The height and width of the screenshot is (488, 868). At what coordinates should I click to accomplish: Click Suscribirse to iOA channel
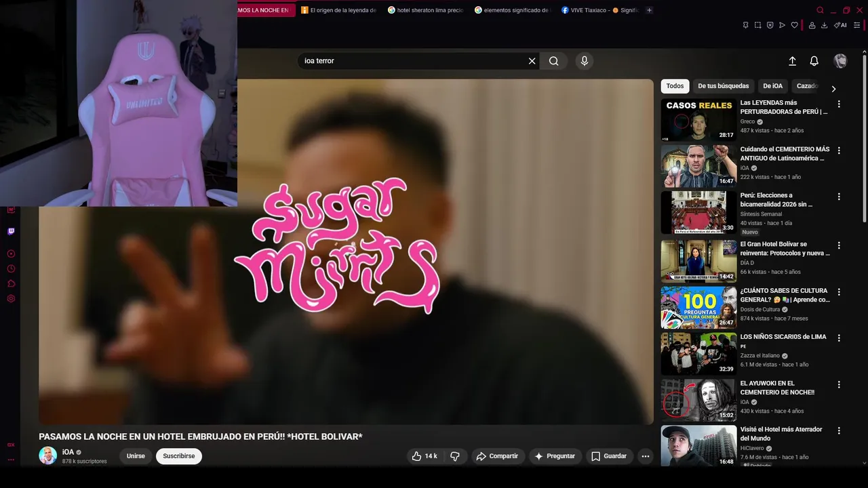[179, 456]
